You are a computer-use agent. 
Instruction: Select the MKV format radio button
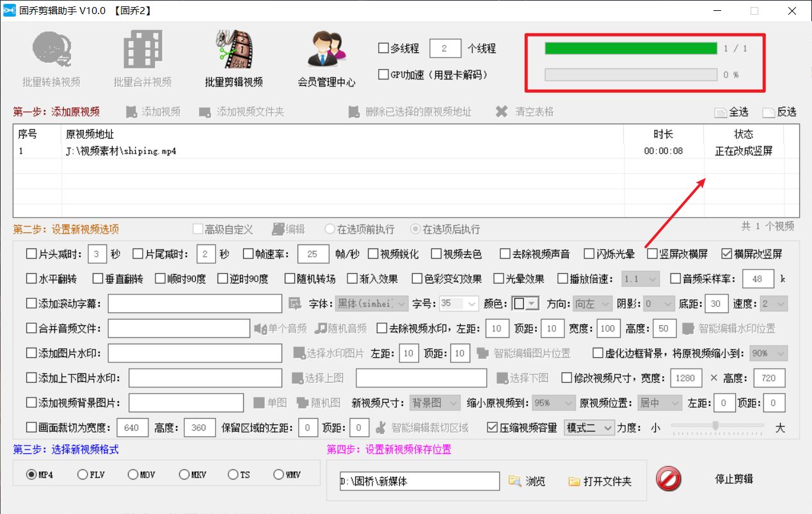tap(184, 475)
